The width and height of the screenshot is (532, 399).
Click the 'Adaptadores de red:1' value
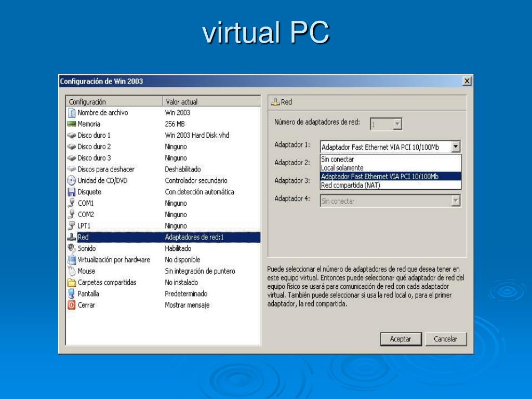pos(194,237)
